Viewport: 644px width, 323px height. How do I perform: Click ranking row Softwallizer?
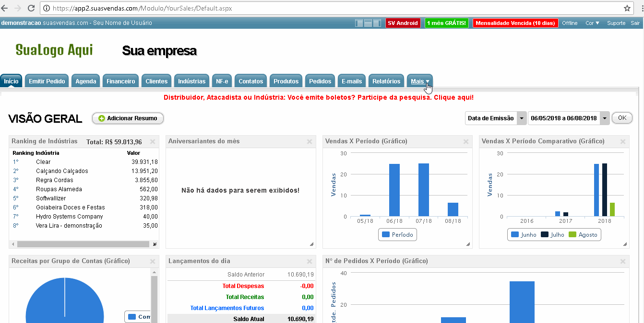tap(85, 198)
